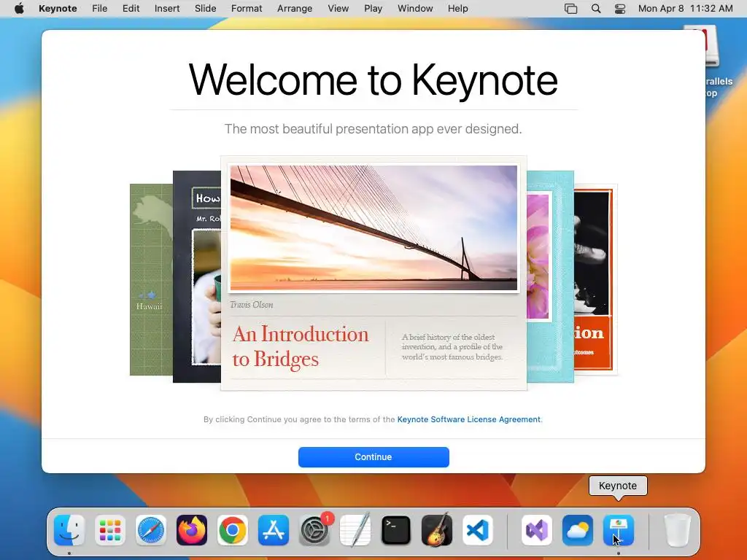Open the App Store Dock icon
Viewport: 747px width, 560px height.
[274, 530]
